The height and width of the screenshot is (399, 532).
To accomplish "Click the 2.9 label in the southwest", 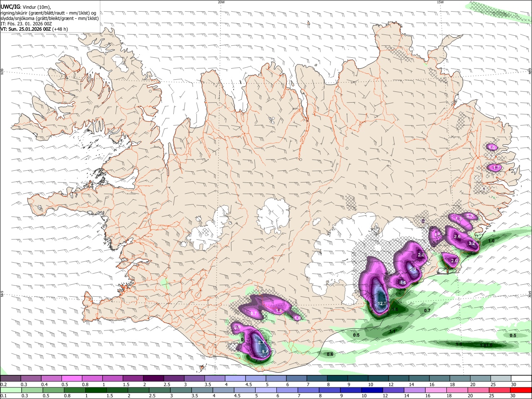I will coord(237,328).
